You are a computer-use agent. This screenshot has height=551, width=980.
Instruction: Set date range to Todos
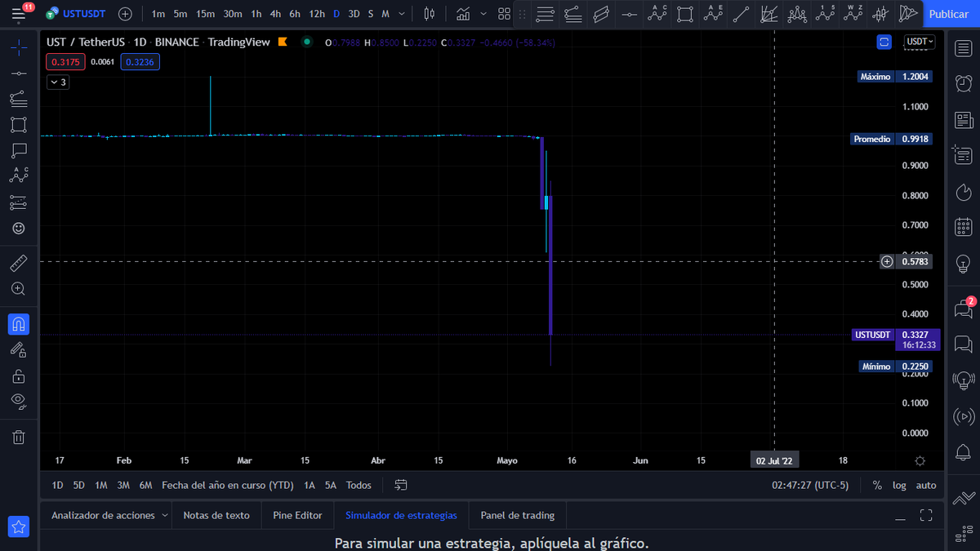[359, 485]
